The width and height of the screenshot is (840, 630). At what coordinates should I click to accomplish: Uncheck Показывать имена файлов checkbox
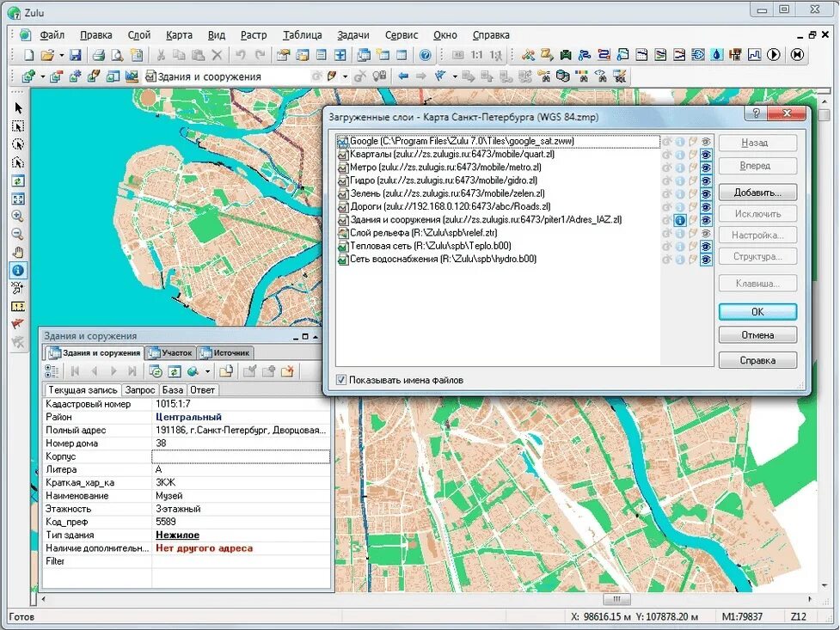(x=341, y=380)
